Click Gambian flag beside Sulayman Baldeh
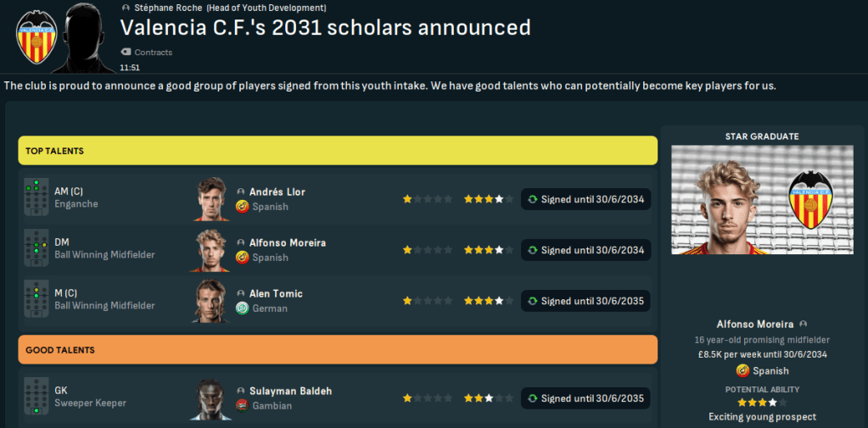 242,406
